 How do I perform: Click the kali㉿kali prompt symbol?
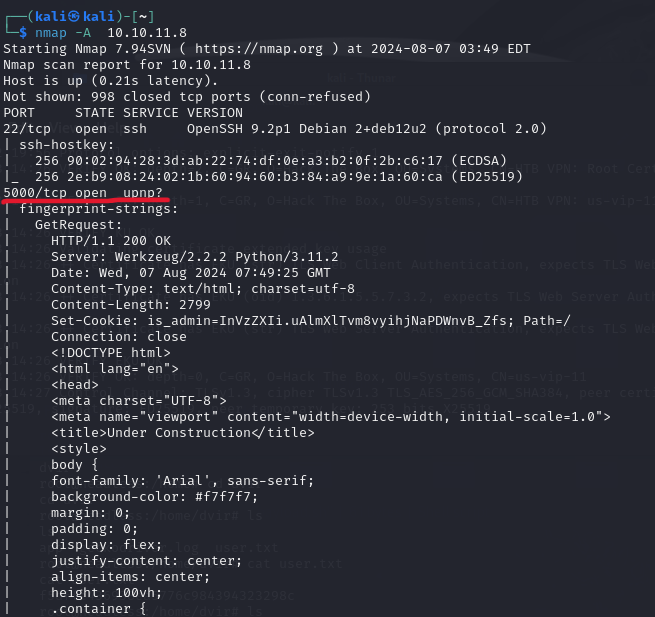coord(74,16)
